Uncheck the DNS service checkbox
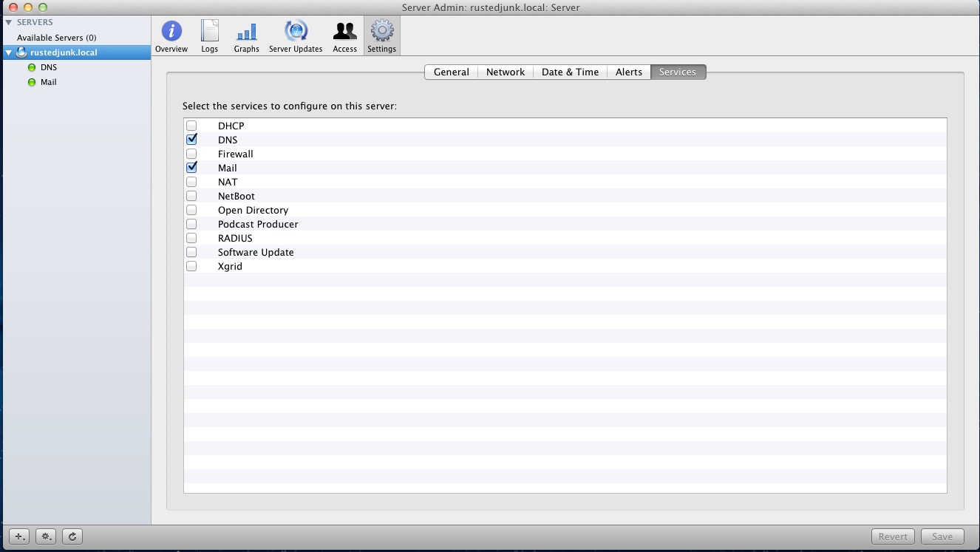Screen dimensions: 980x552 click(x=191, y=140)
